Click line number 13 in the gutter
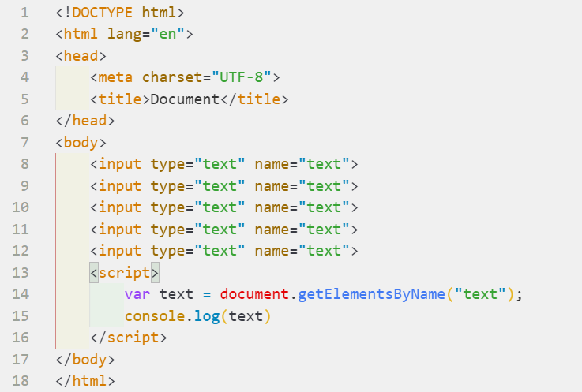The height and width of the screenshot is (392, 582). (21, 273)
